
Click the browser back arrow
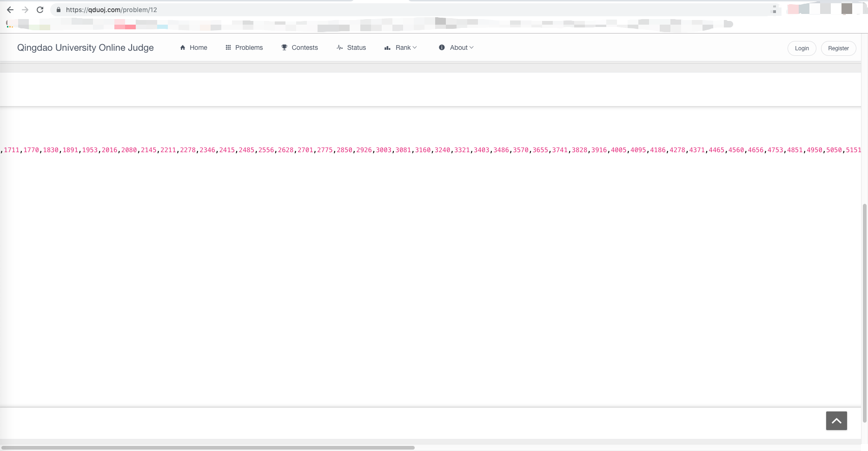pos(10,9)
